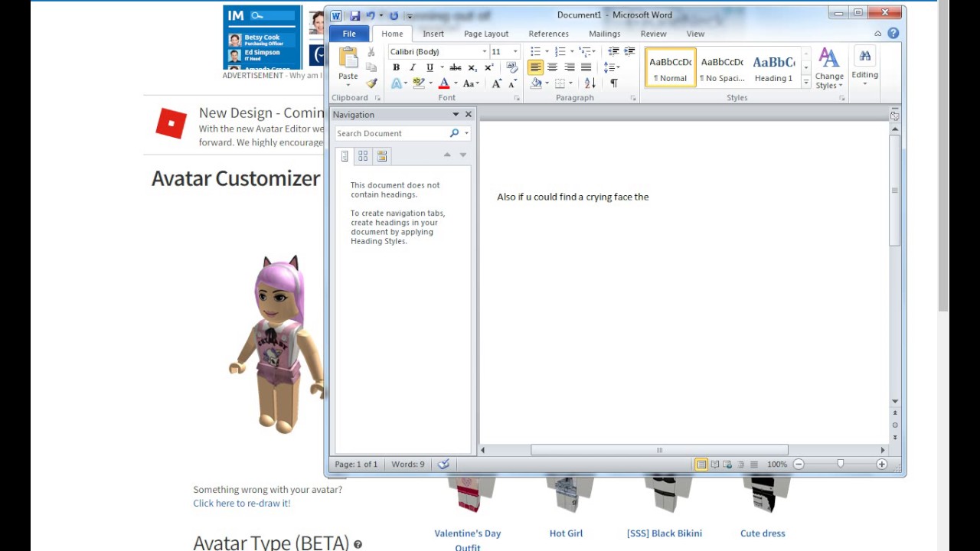Click the Increase Indent icon

pyautogui.click(x=629, y=51)
